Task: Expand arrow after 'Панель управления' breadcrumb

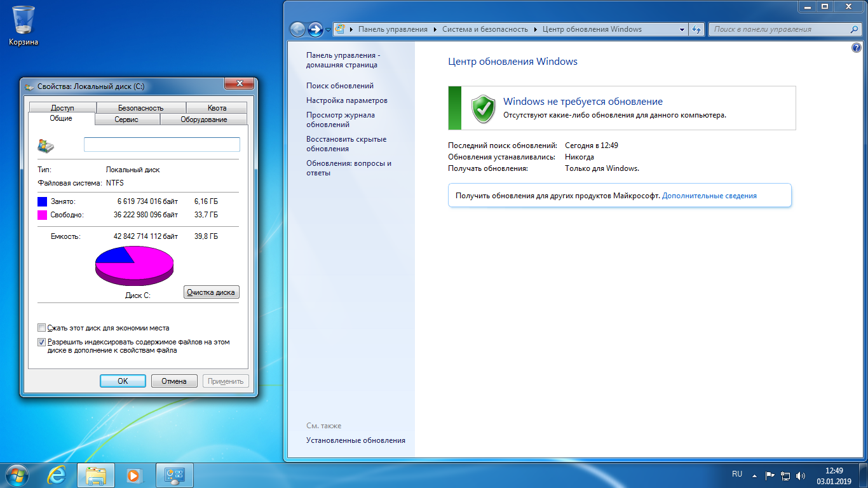Action: 435,29
